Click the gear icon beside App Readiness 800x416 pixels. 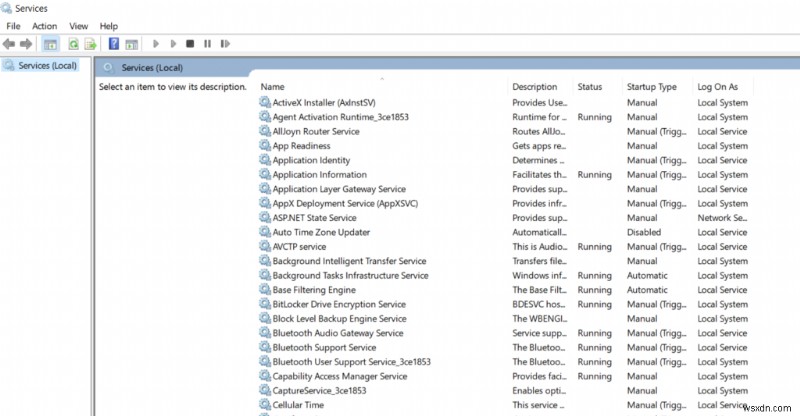(265, 145)
